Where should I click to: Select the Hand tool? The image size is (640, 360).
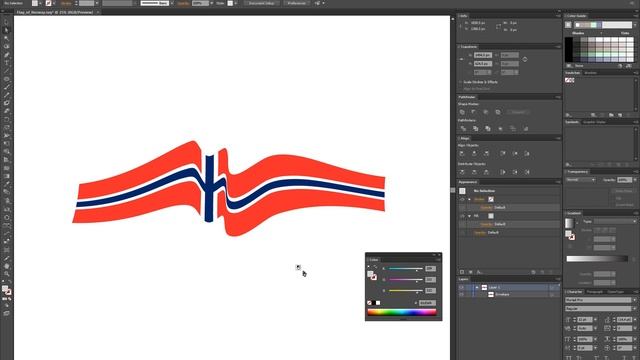coord(6,266)
